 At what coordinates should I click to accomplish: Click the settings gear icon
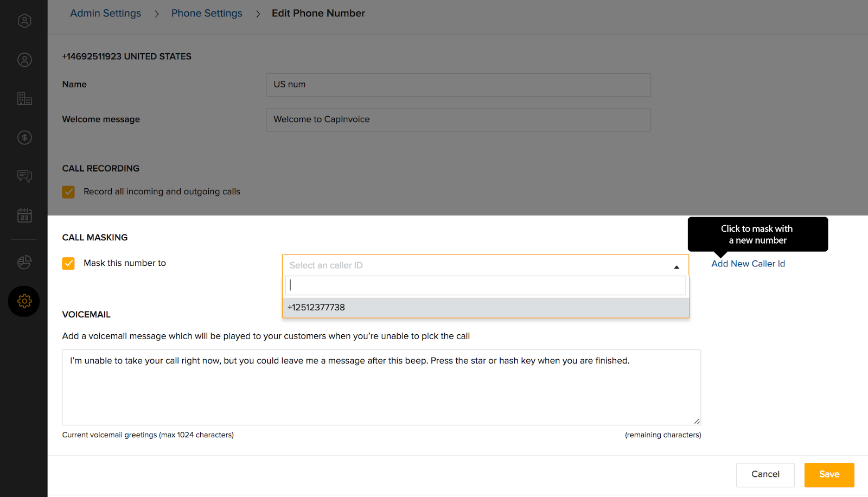coord(24,301)
